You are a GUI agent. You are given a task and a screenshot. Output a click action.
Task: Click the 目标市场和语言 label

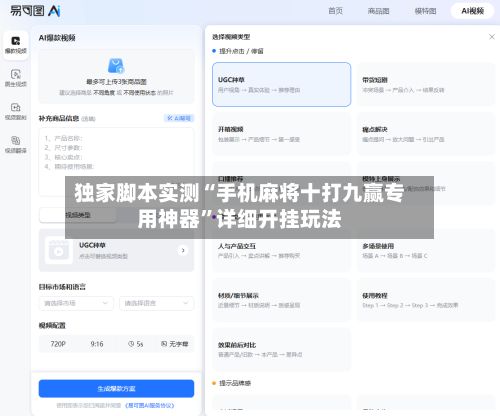coord(62,287)
